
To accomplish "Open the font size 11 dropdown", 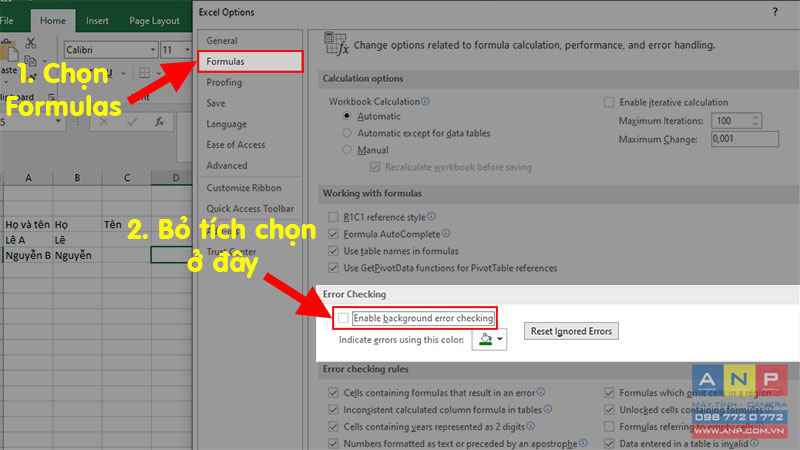I will click(x=187, y=49).
